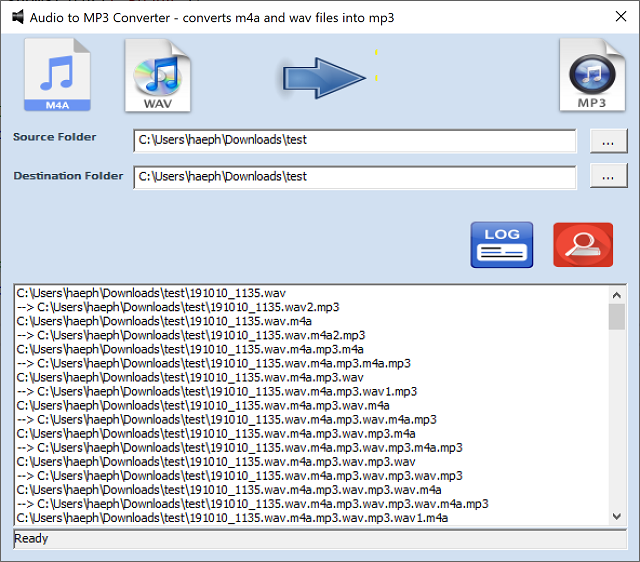
Task: Select log line ending 191010_1135.wav2.mp3
Action: (178, 307)
